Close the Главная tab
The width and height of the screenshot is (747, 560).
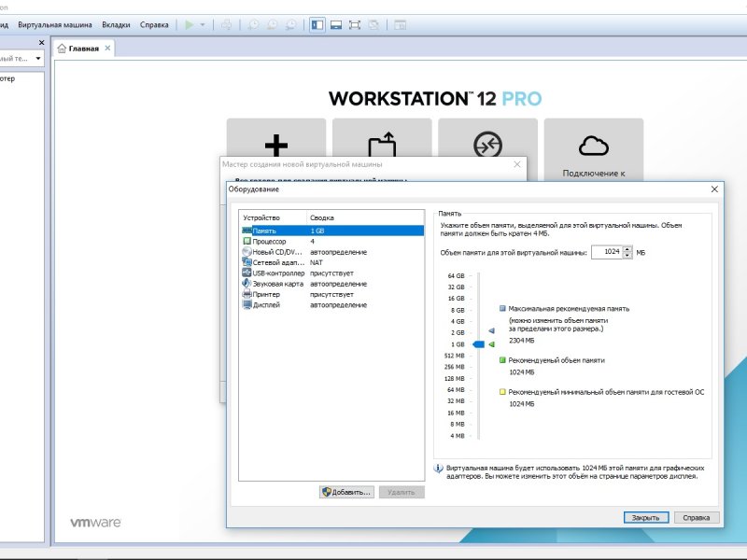coord(107,49)
